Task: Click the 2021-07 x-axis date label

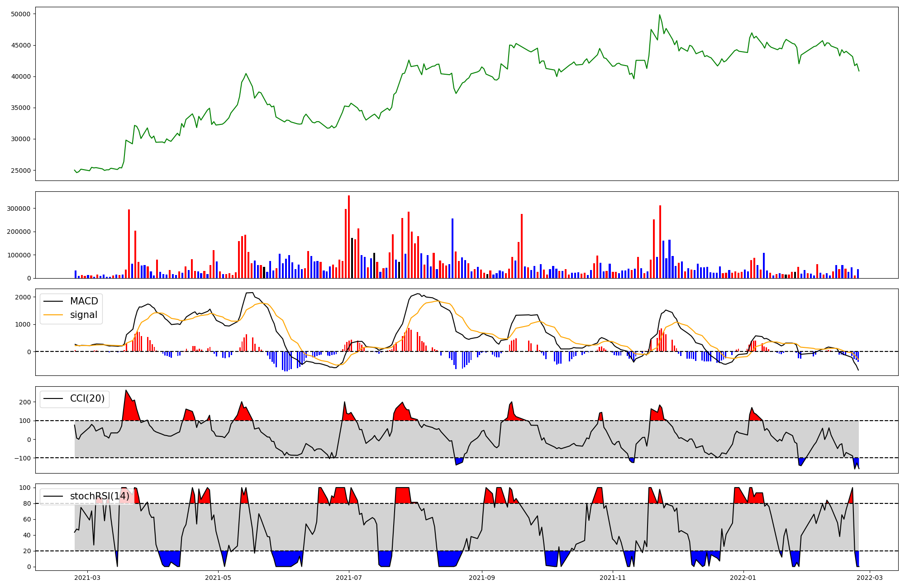Action: (349, 577)
